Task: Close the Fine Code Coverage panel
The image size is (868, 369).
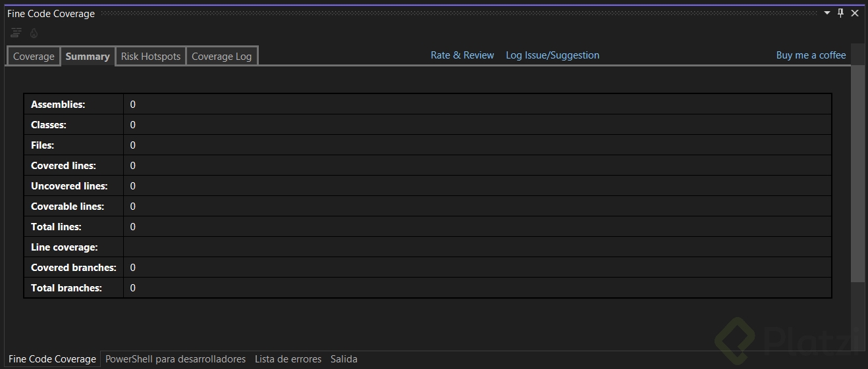Action: [855, 13]
